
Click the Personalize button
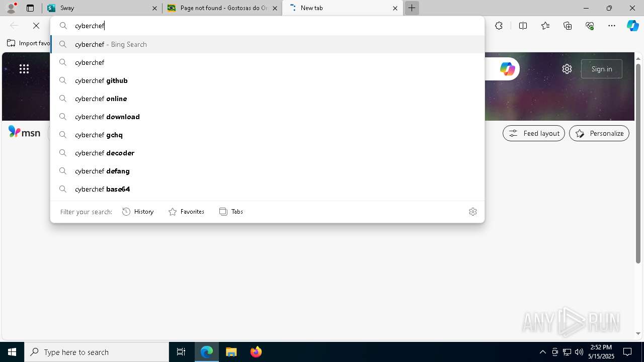(599, 133)
